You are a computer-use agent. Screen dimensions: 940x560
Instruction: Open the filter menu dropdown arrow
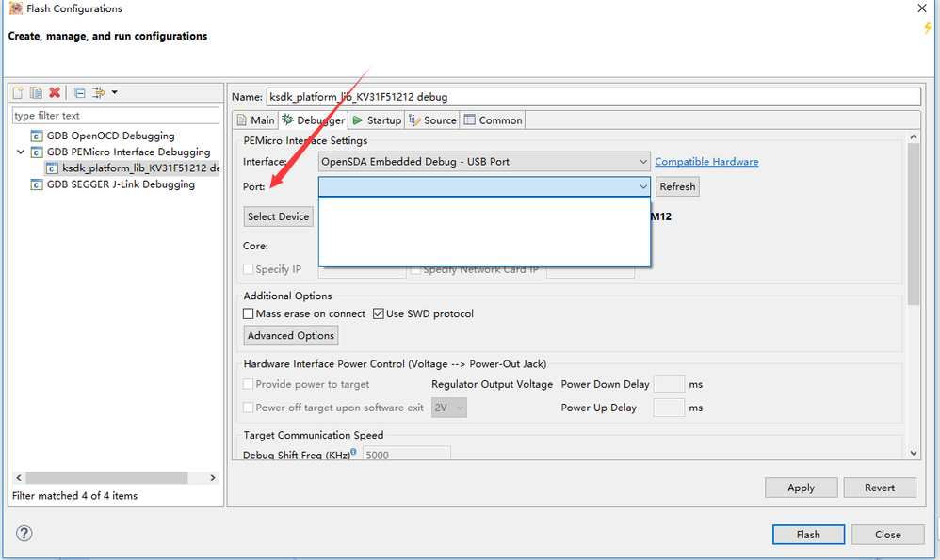[115, 92]
